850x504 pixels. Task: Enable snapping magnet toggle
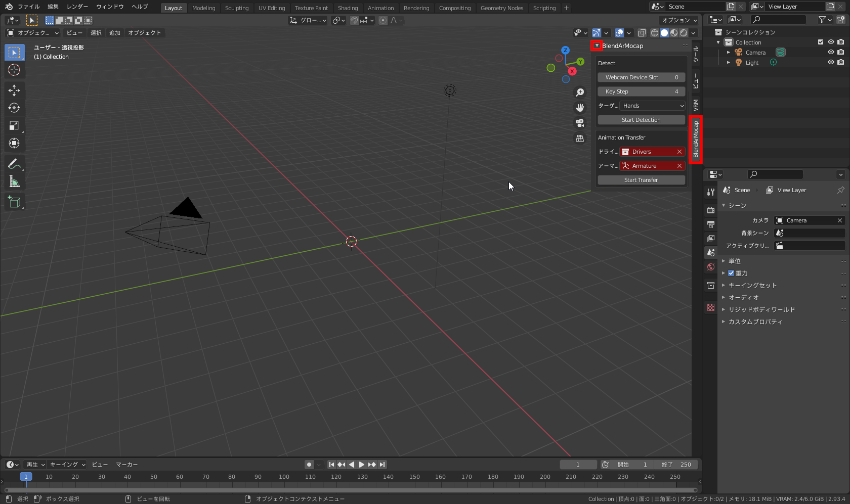click(x=355, y=20)
